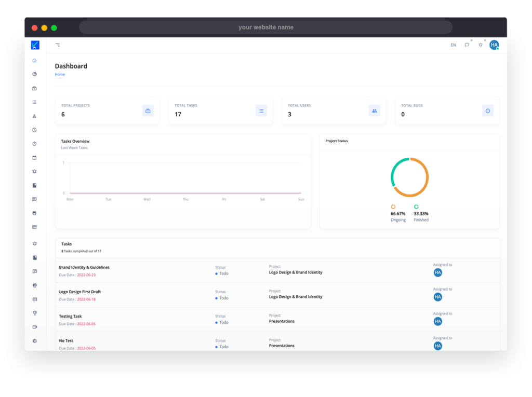Expand the HA user profile menu
Screen dimensions: 532x397
(x=494, y=45)
